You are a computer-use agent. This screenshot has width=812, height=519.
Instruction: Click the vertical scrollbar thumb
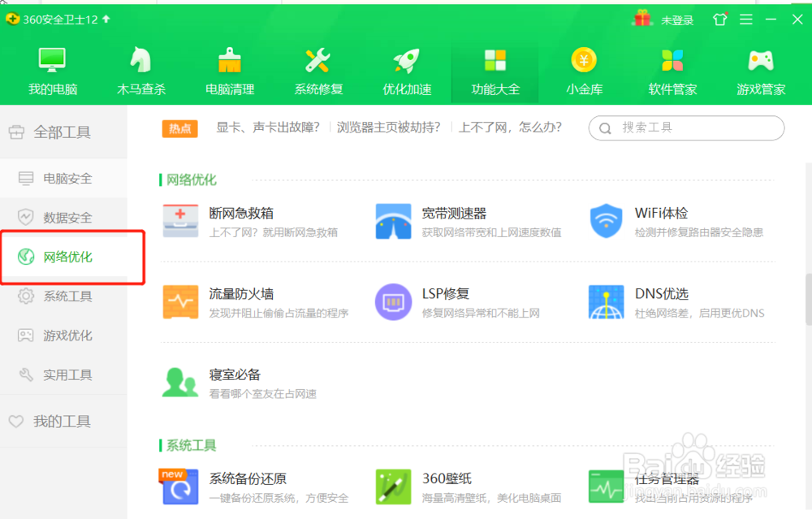(x=809, y=300)
